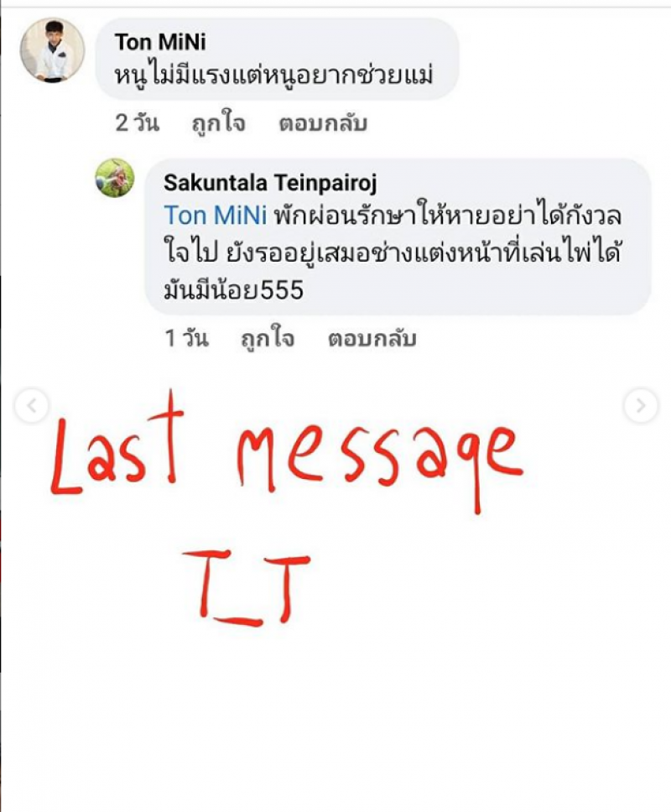Open Ton MiNi commenter name
Viewport: 671px width, 812px height.
click(160, 43)
